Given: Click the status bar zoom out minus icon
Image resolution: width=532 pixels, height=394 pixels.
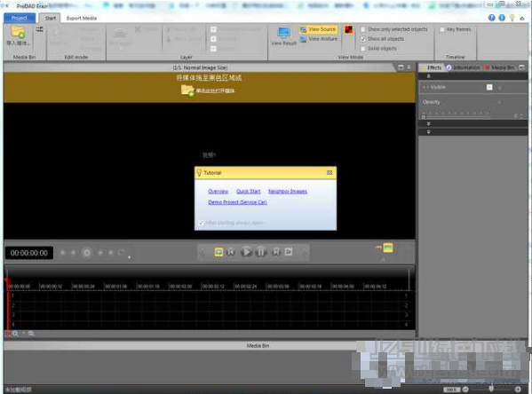Looking at the screenshot, I should (466, 390).
